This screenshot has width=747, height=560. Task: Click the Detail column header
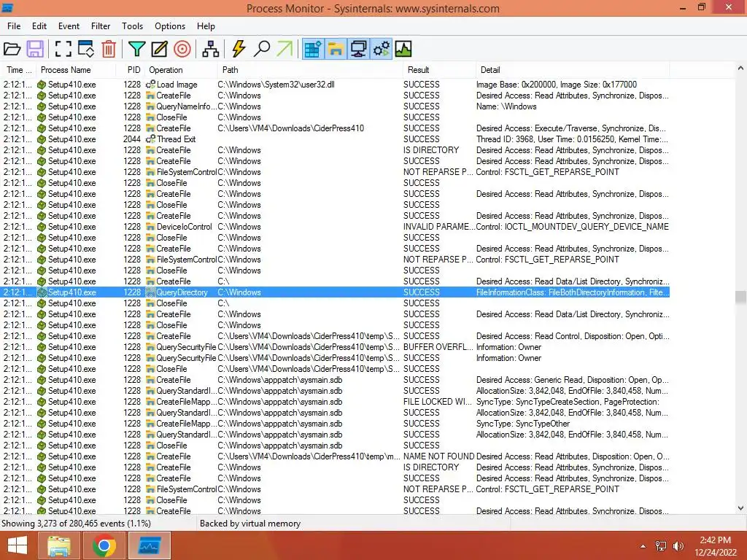[x=572, y=70]
